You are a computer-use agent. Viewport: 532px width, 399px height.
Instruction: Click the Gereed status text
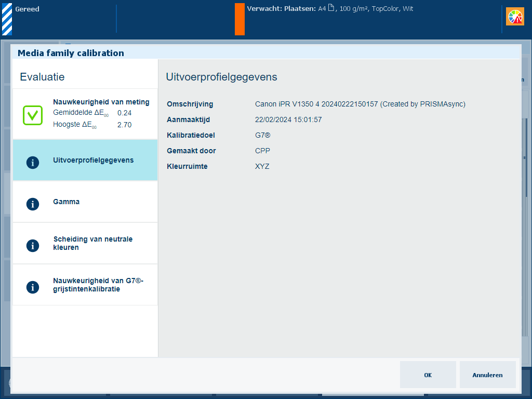pos(27,9)
